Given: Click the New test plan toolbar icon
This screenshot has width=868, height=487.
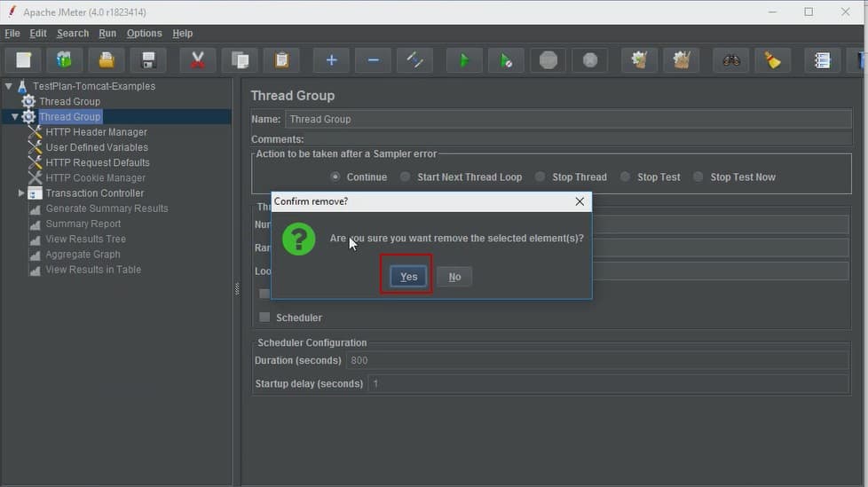Looking at the screenshot, I should [x=24, y=60].
